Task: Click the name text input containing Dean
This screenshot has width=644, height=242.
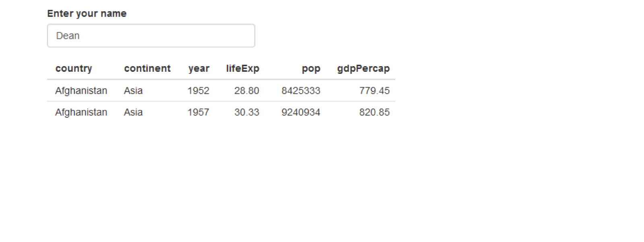Action: coord(151,35)
